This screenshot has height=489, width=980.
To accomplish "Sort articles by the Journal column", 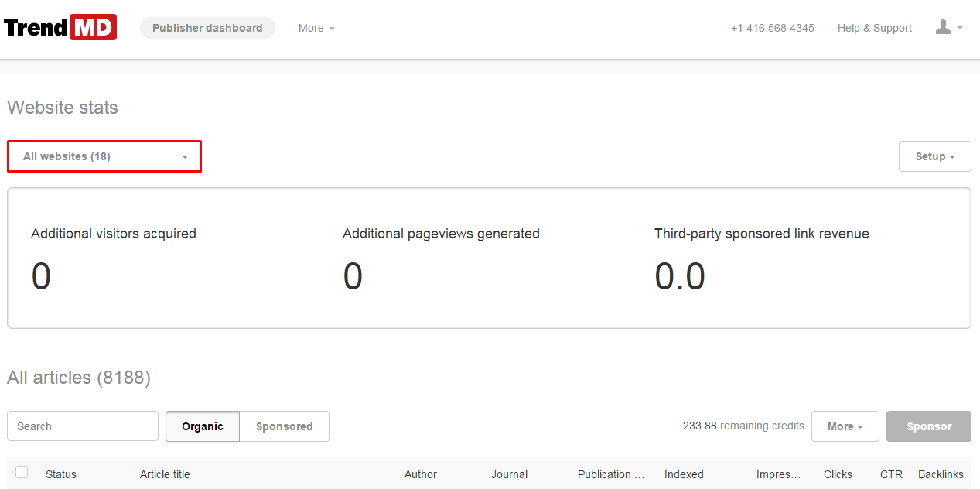I will (x=509, y=474).
